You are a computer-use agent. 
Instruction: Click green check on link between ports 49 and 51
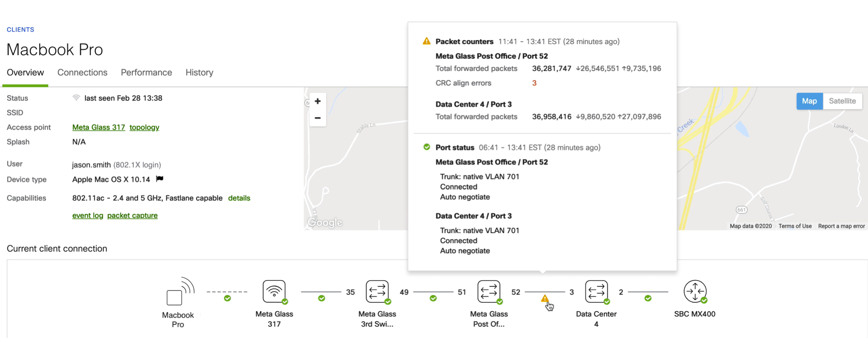(433, 298)
